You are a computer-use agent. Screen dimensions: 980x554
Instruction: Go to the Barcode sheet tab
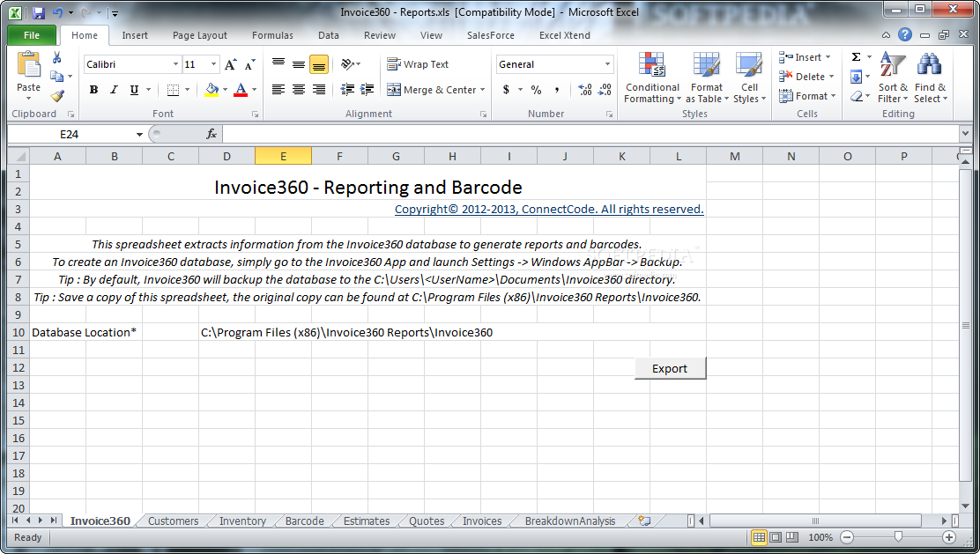pyautogui.click(x=304, y=521)
